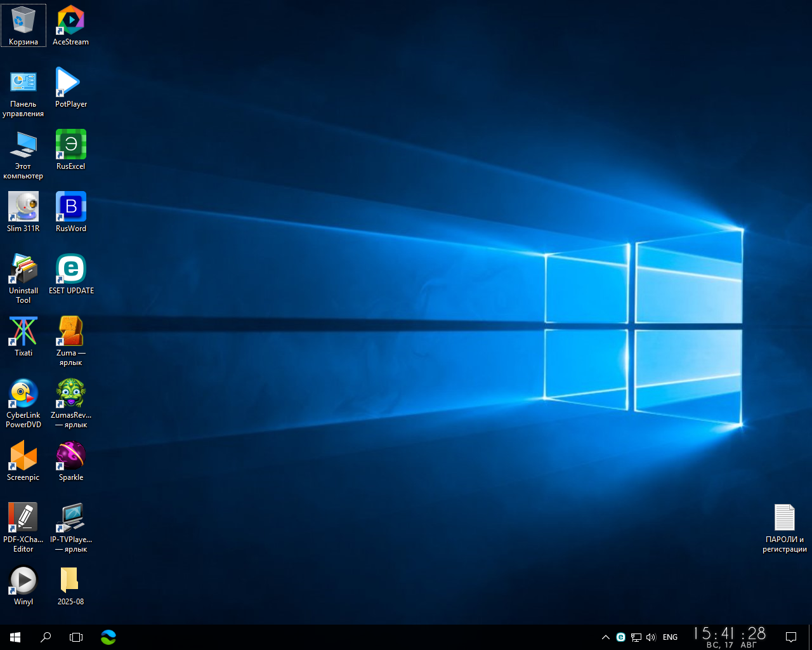This screenshot has width=812, height=650.
Task: Select the Zuma — ярлык shortcut
Action: click(71, 342)
